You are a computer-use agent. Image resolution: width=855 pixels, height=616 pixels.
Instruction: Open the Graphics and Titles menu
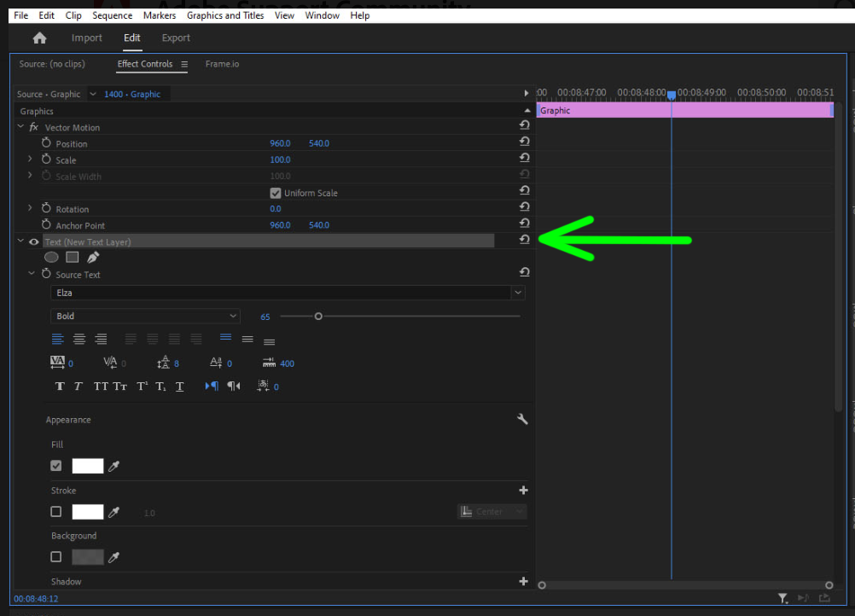[224, 15]
